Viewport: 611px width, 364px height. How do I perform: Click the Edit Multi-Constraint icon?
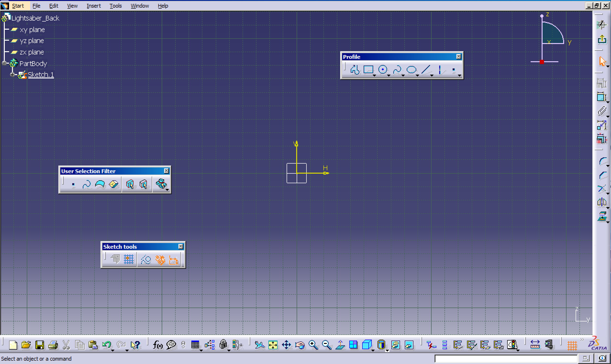click(x=602, y=138)
